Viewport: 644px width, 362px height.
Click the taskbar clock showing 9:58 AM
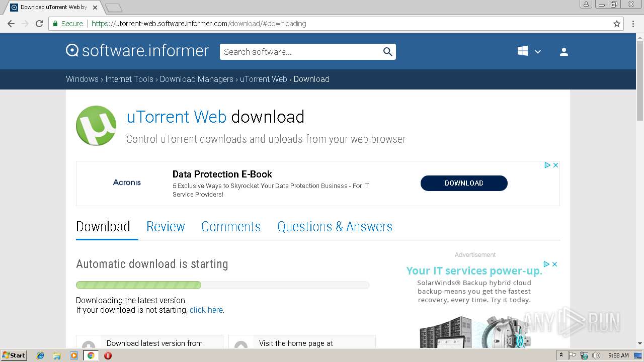[x=618, y=355]
